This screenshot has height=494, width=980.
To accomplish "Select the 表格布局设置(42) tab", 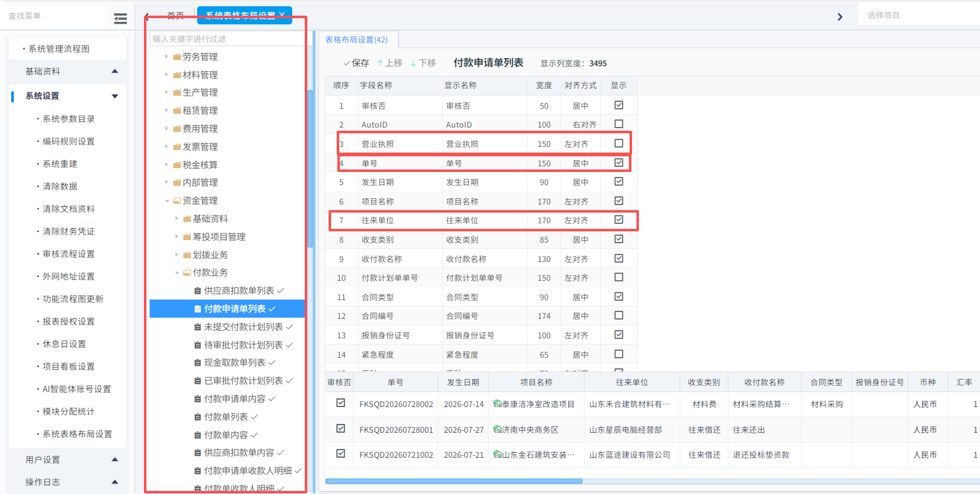I will (x=357, y=39).
